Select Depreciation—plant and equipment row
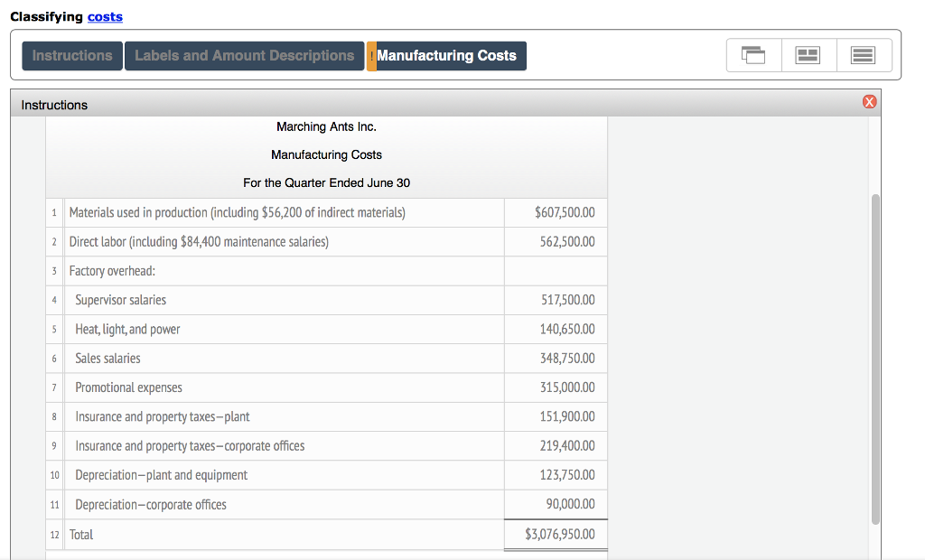 (161, 475)
